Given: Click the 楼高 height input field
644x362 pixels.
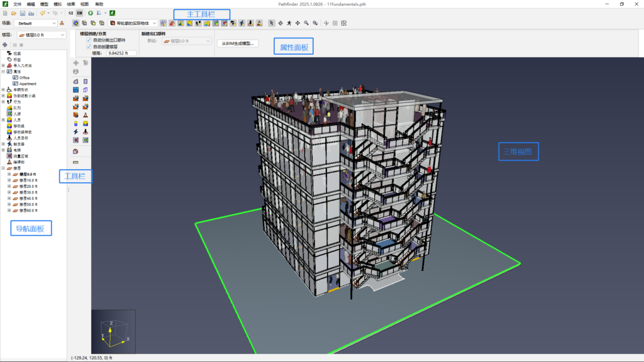Looking at the screenshot, I should tap(121, 53).
